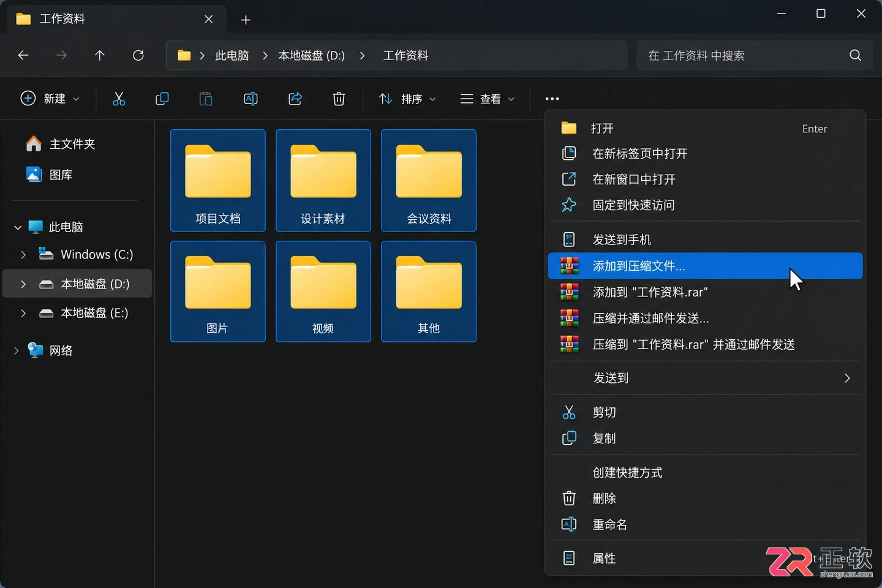Open the 排序 sort dropdown

pyautogui.click(x=407, y=99)
